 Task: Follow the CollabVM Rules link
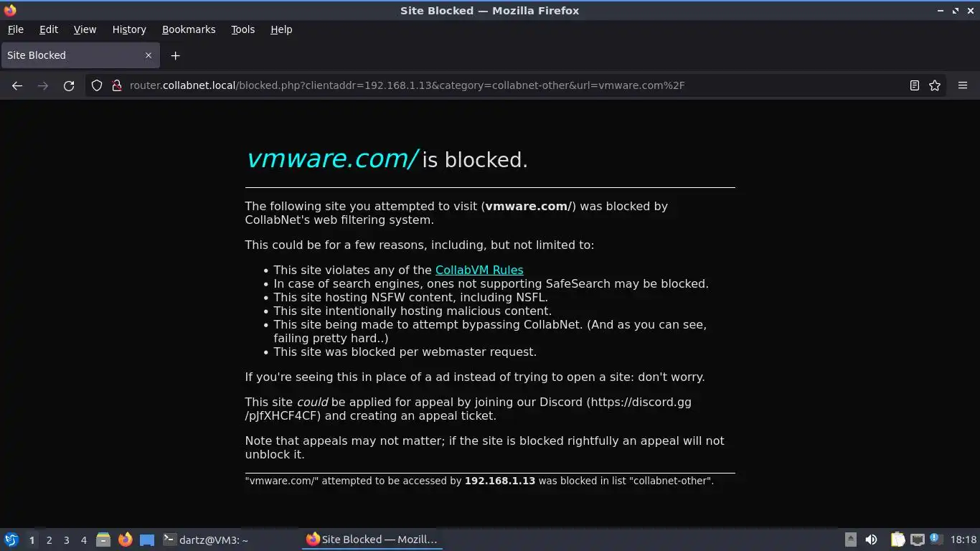(479, 270)
